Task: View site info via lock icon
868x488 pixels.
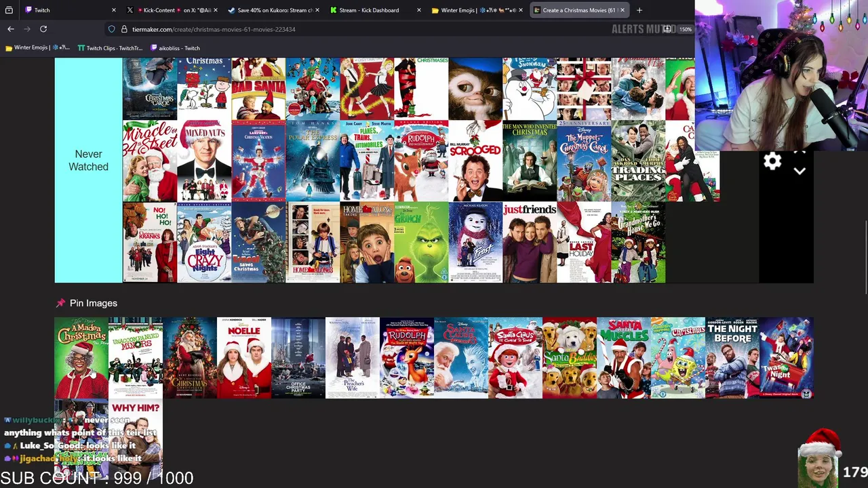Action: 124,29
